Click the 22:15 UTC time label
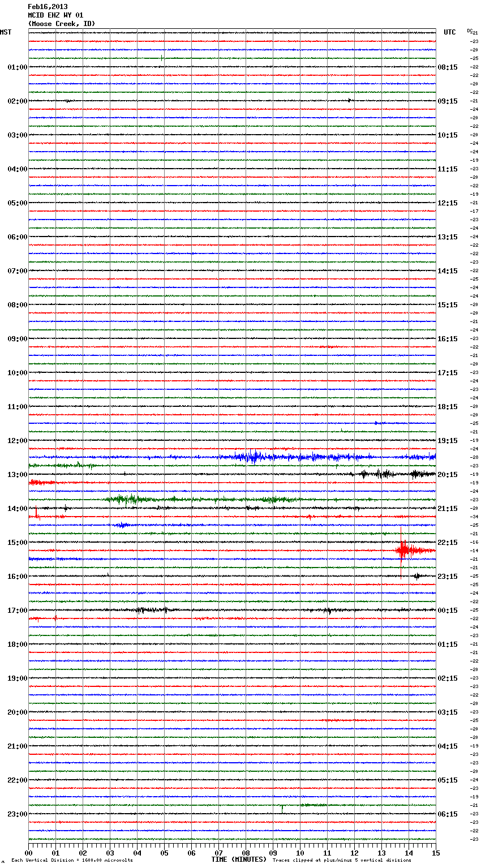Image resolution: width=481 pixels, height=868 pixels. click(448, 543)
